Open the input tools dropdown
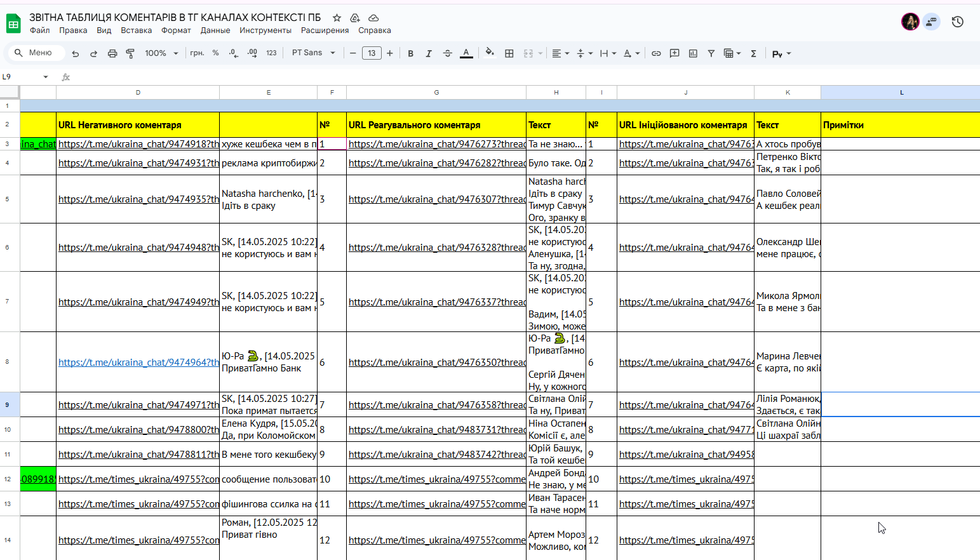This screenshot has width=980, height=560. tap(781, 54)
